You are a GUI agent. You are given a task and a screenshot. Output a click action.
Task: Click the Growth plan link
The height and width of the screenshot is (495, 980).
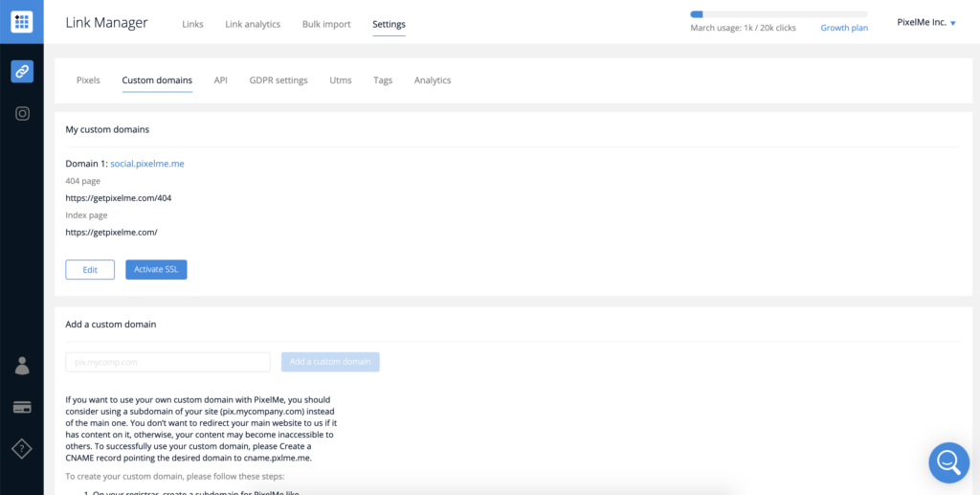click(x=844, y=28)
